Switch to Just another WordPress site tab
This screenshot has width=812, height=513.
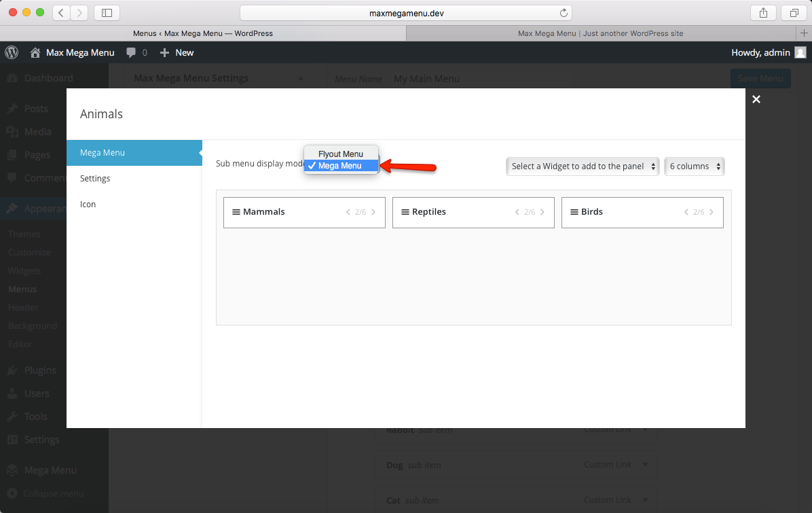click(x=601, y=33)
